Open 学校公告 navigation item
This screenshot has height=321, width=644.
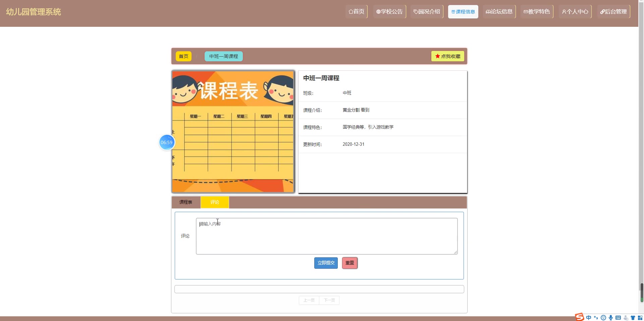tap(389, 12)
